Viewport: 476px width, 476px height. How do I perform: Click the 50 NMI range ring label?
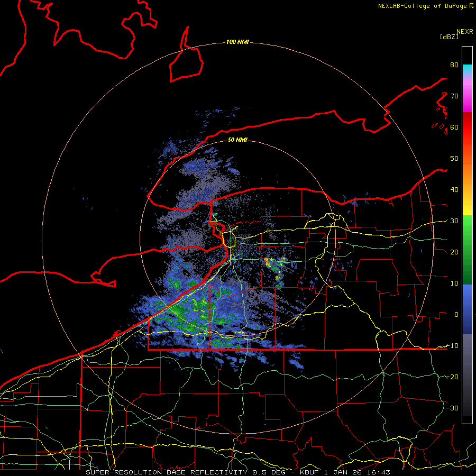tap(237, 140)
